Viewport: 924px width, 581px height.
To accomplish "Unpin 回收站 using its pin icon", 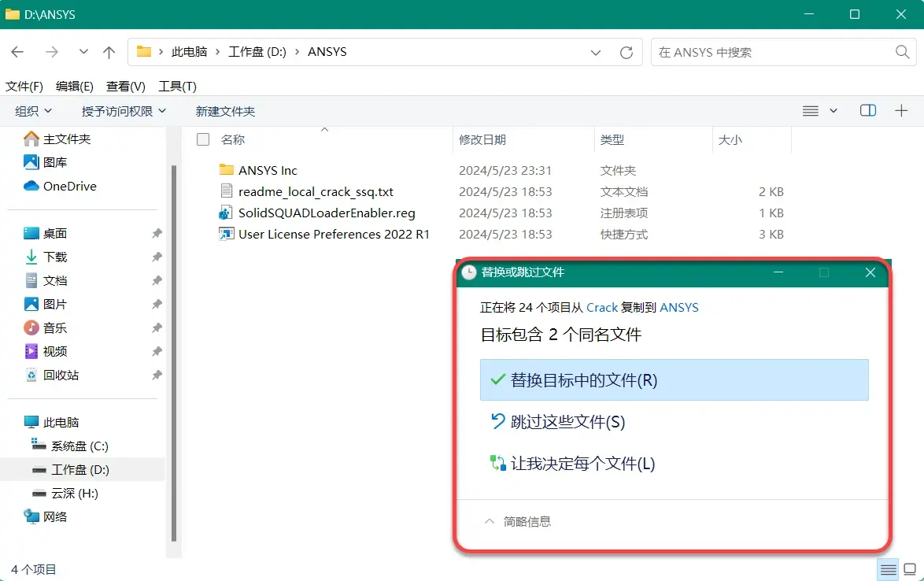I will tap(157, 375).
